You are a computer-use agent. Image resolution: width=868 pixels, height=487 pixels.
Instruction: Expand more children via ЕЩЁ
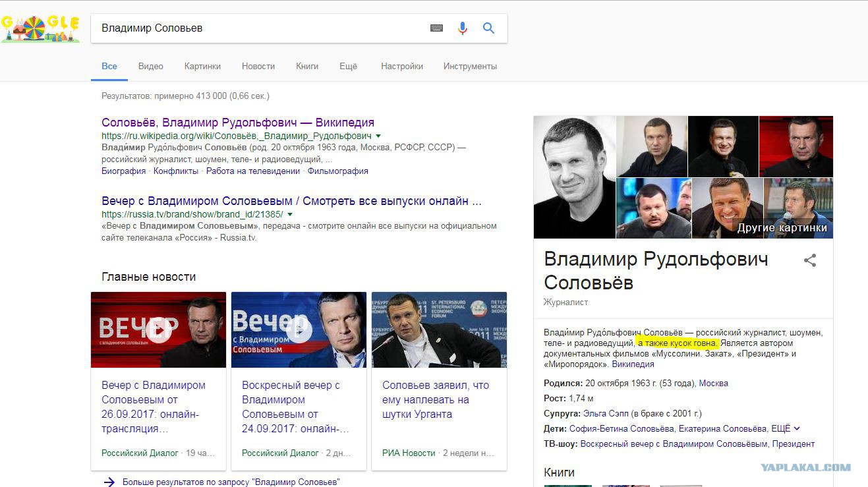click(x=786, y=429)
